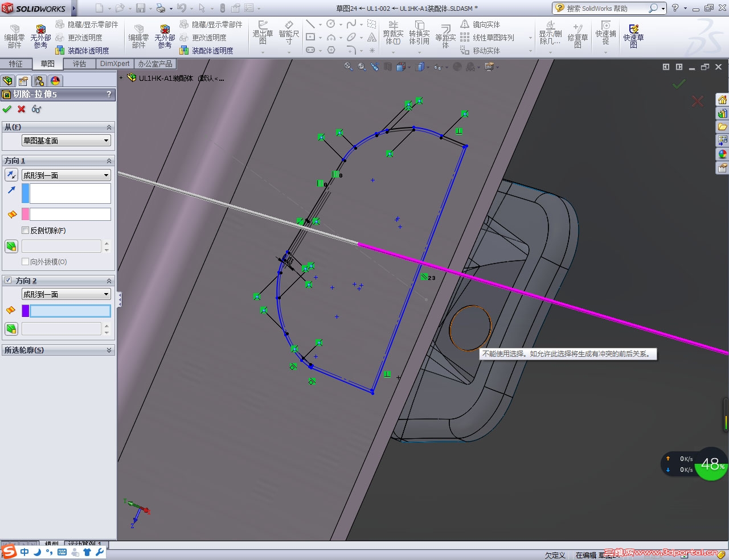
Task: Click the reverse direction button in 方向 1
Action: click(x=11, y=175)
